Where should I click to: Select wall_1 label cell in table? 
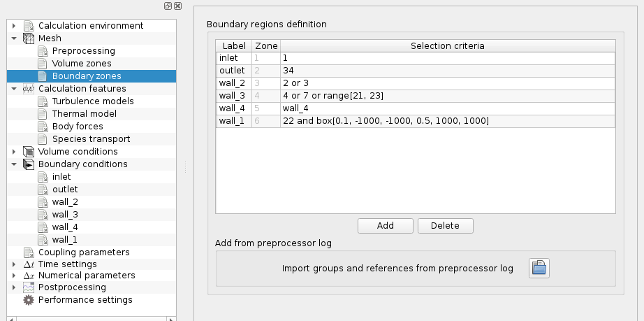234,121
